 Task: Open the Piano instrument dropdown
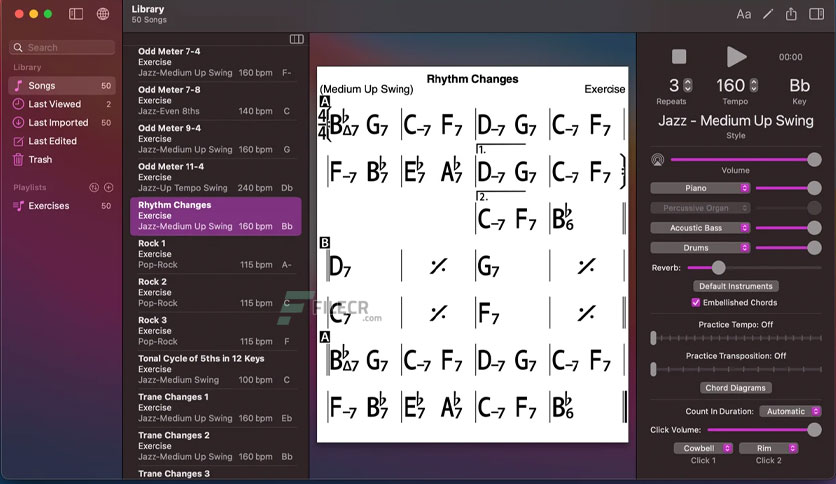click(x=700, y=188)
